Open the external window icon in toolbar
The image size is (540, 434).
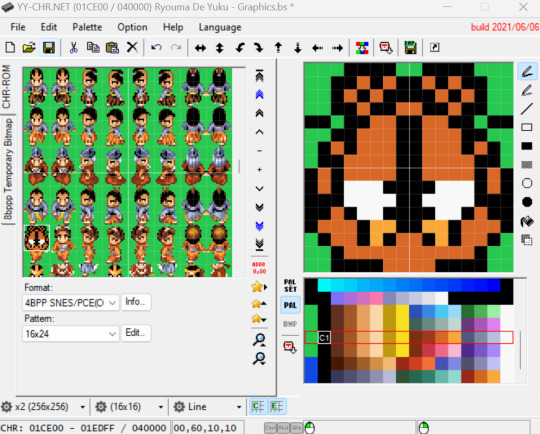(x=435, y=48)
